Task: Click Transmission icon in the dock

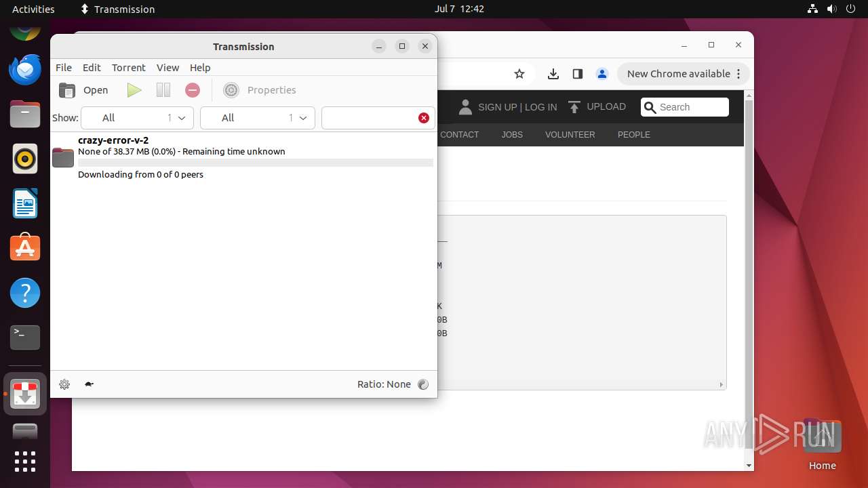Action: [x=25, y=394]
